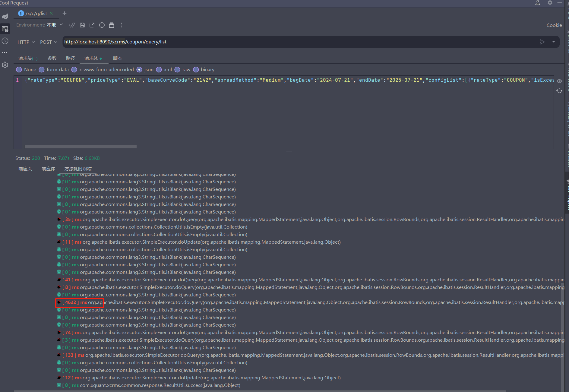Open the request history clock icon
The image size is (569, 392).
tap(5, 41)
